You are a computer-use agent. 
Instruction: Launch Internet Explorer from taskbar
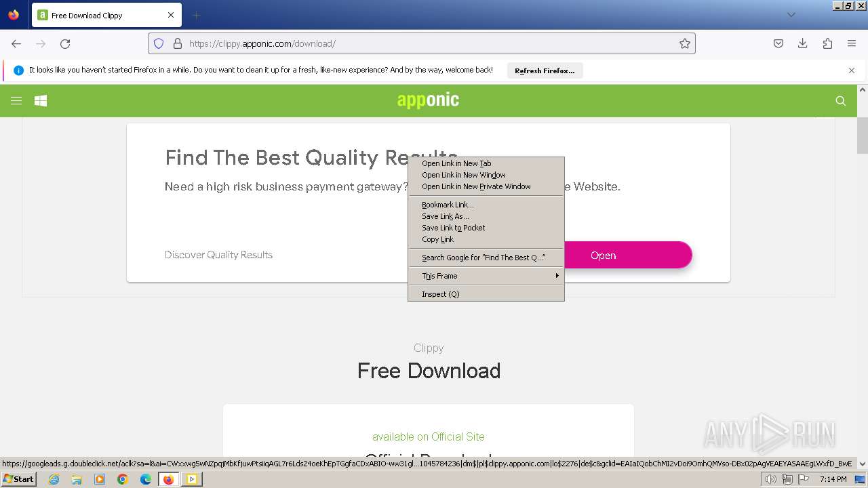point(54,479)
